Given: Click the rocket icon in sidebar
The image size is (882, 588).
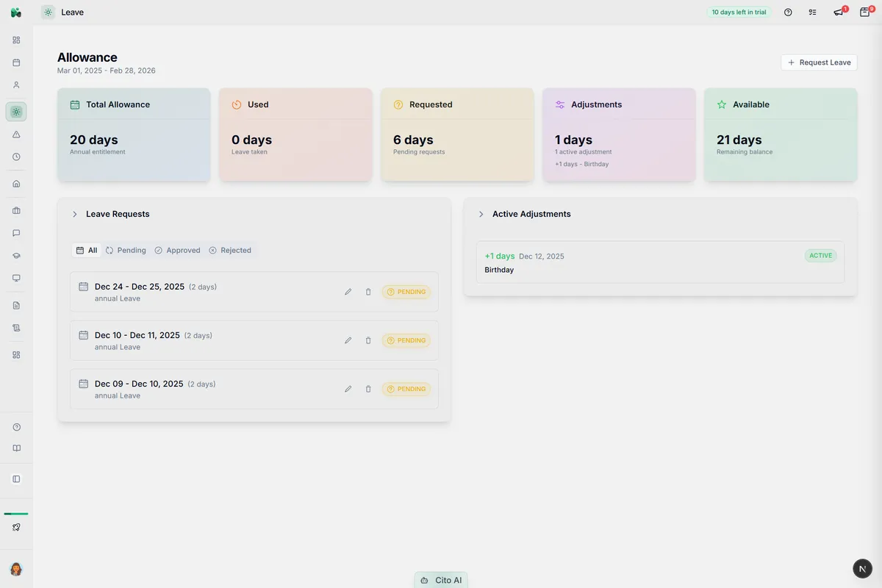Looking at the screenshot, I should [16, 527].
